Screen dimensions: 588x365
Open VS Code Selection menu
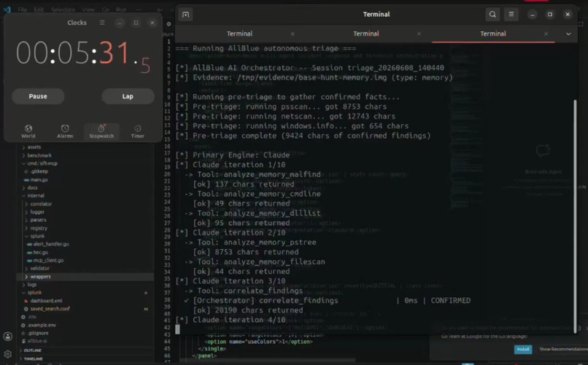coord(63,9)
